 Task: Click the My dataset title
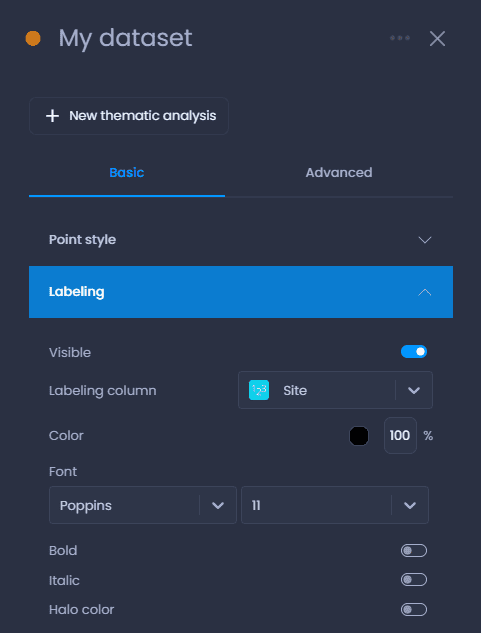[126, 38]
